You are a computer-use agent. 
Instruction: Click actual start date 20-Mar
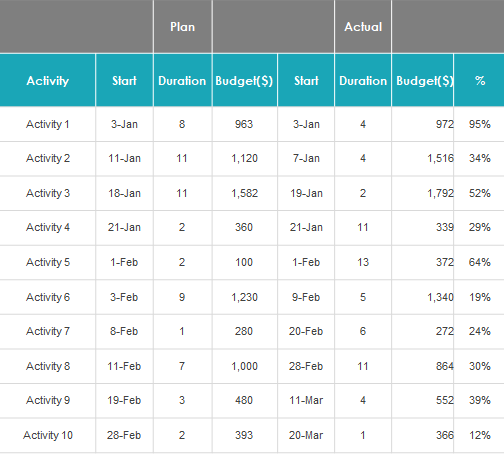[306, 435]
